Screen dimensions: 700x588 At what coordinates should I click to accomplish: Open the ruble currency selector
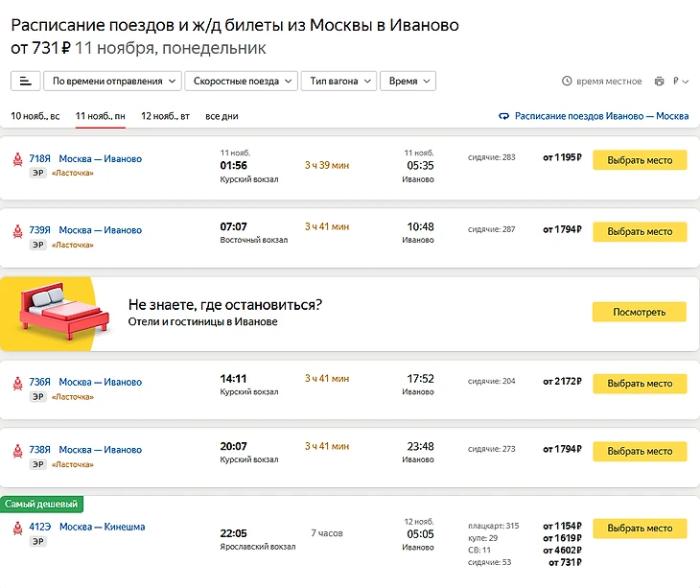[x=681, y=82]
